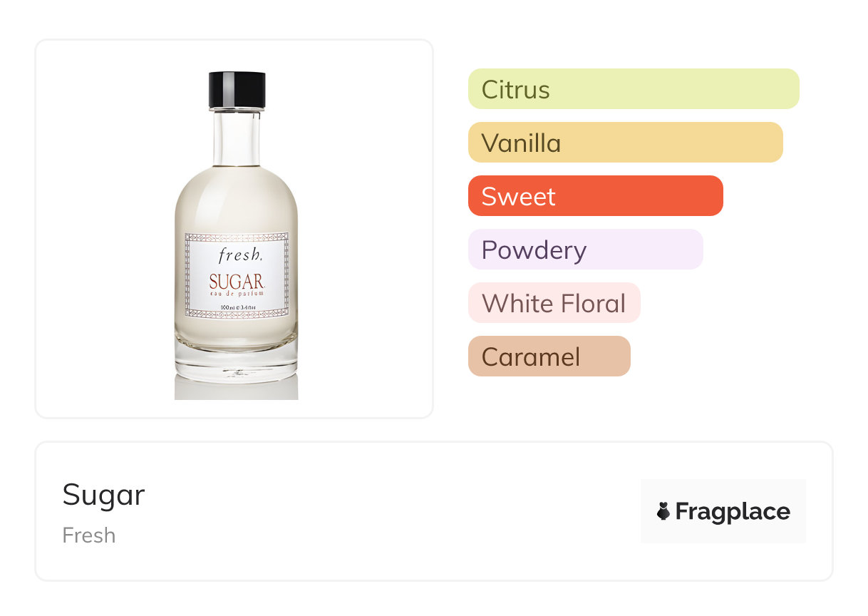Click the red Sweet accord bar
The image size is (868, 616).
tap(595, 196)
